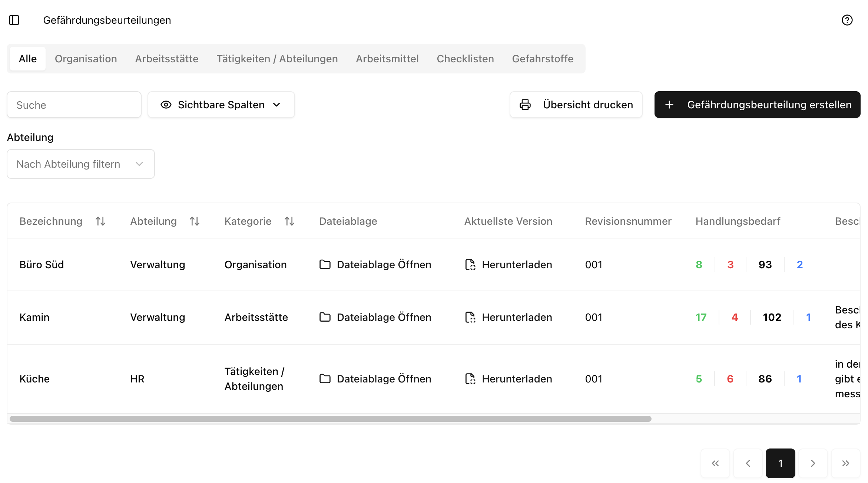The image size is (868, 483).
Task: Toggle sorting on the Abteilung column
Action: tap(195, 221)
